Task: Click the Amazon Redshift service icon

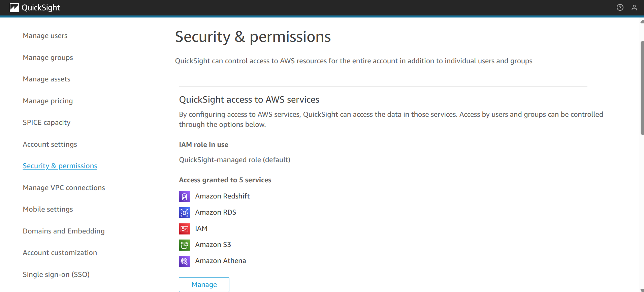Action: (x=184, y=196)
